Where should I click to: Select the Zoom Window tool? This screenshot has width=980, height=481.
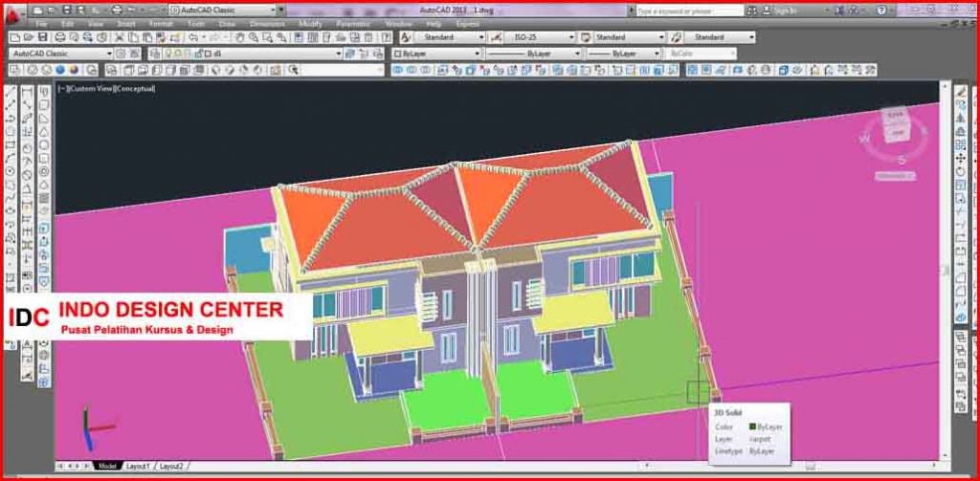pyautogui.click(x=268, y=37)
